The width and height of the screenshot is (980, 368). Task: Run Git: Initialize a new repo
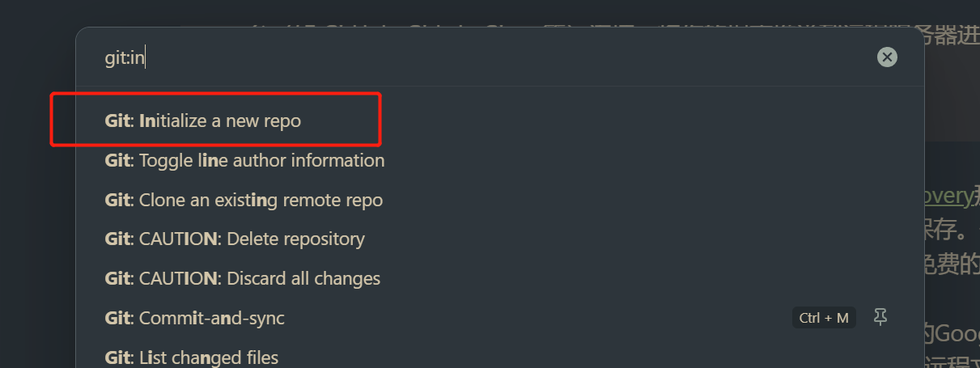pyautogui.click(x=500, y=121)
